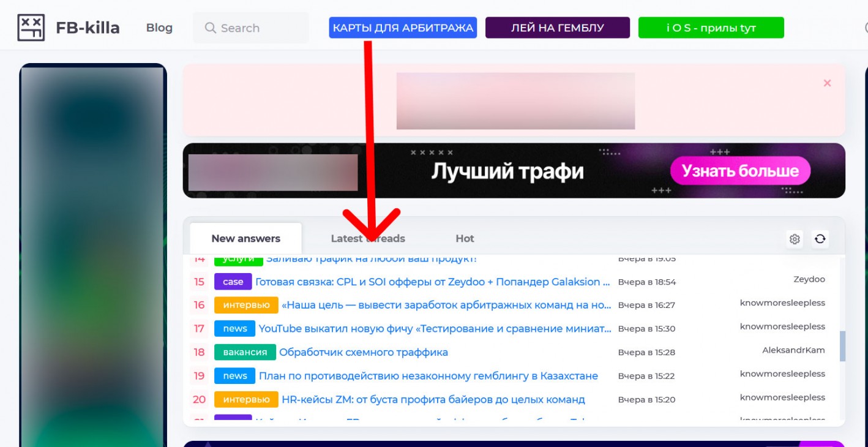Click the Узнать больше banner button
Screen dimensions: 868x447
click(740, 171)
